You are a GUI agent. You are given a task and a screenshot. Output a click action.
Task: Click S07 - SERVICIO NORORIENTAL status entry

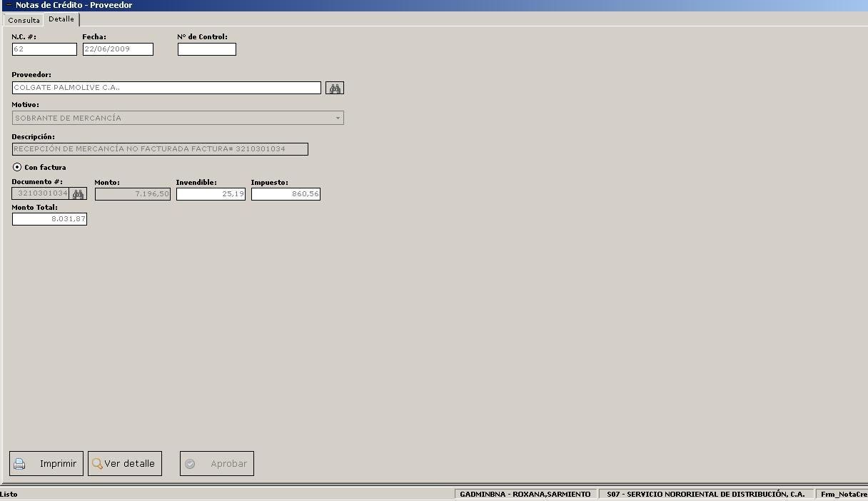tap(706, 494)
